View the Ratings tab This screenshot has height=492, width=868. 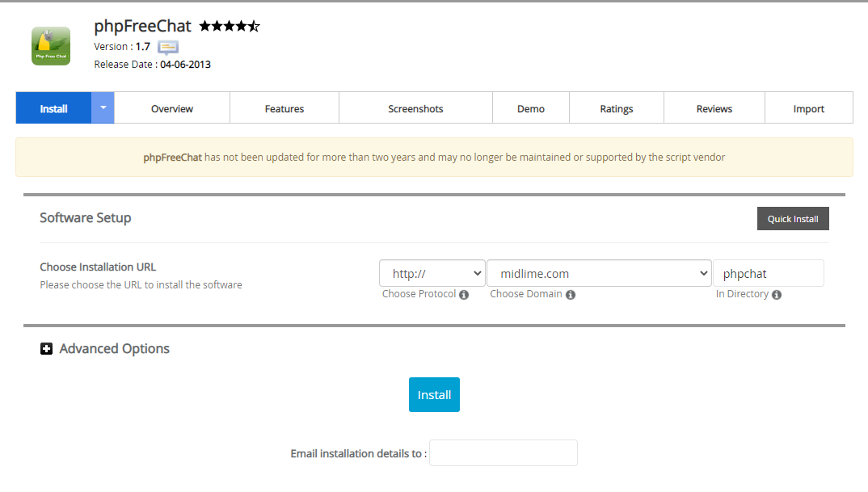click(616, 107)
